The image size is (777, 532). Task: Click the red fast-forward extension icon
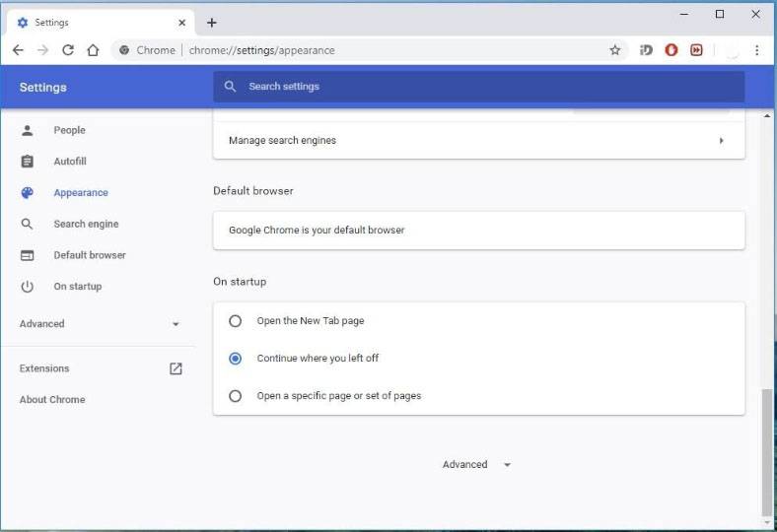[x=696, y=50]
